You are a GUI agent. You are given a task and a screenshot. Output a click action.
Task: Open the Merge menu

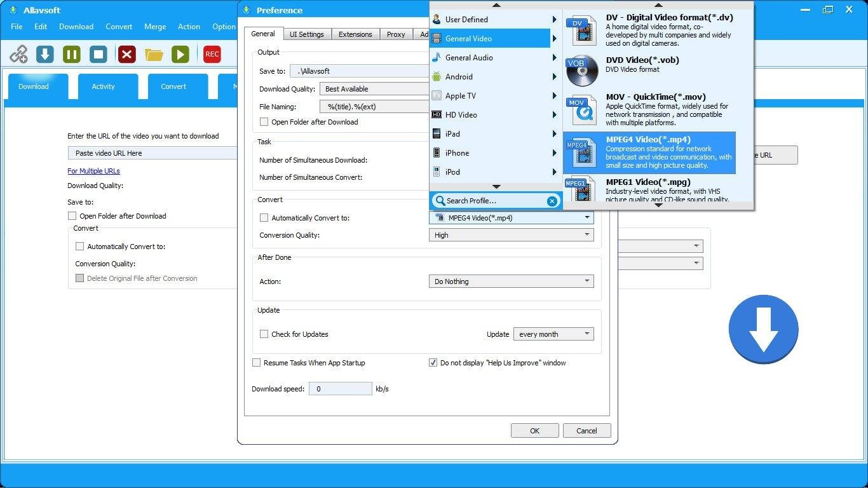pyautogui.click(x=155, y=27)
